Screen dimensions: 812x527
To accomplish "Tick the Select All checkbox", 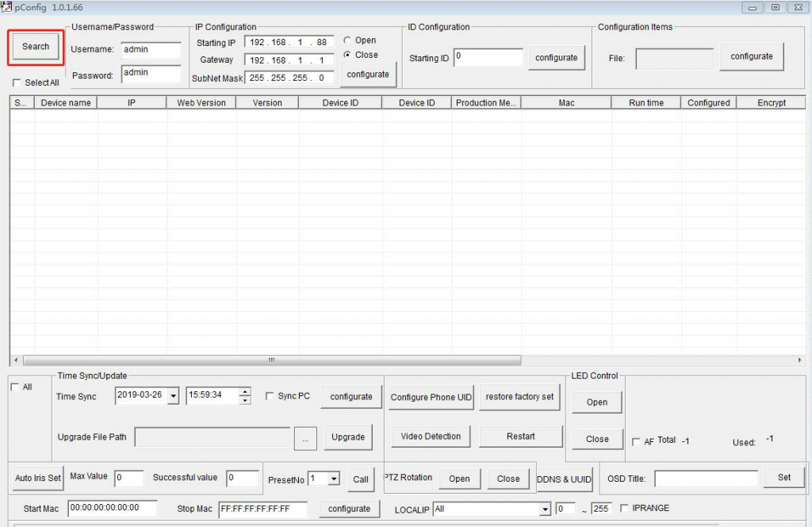I will pos(17,83).
